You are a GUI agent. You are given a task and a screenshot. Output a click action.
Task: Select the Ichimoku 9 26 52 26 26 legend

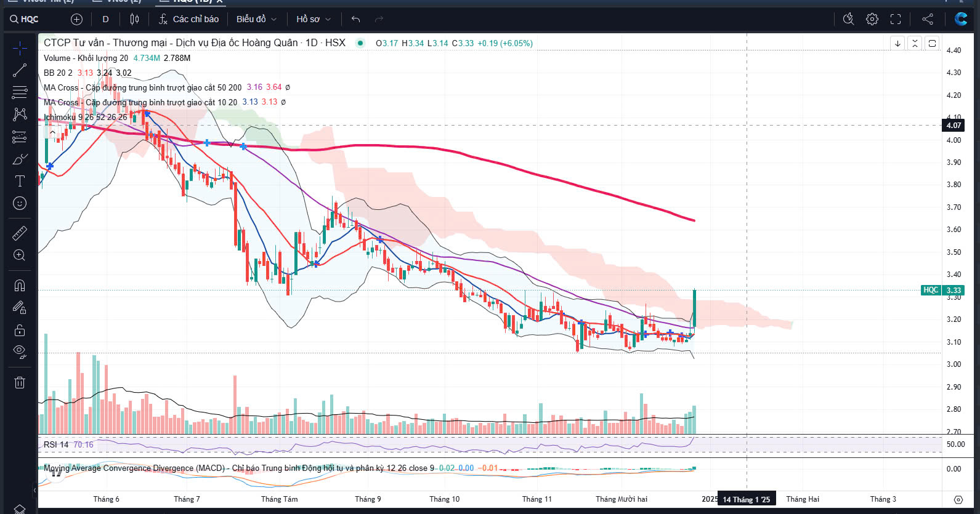pyautogui.click(x=85, y=117)
